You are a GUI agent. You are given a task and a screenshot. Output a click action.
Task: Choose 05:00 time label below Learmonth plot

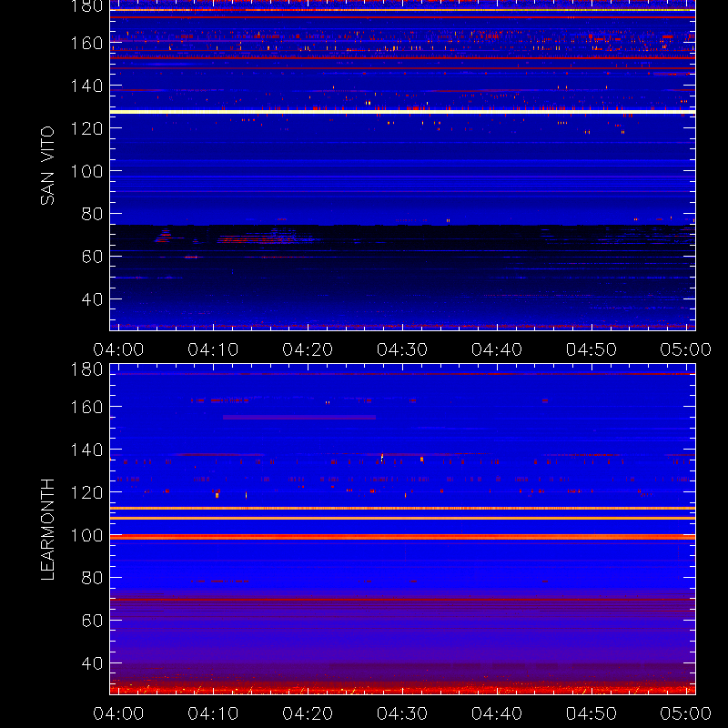(686, 713)
